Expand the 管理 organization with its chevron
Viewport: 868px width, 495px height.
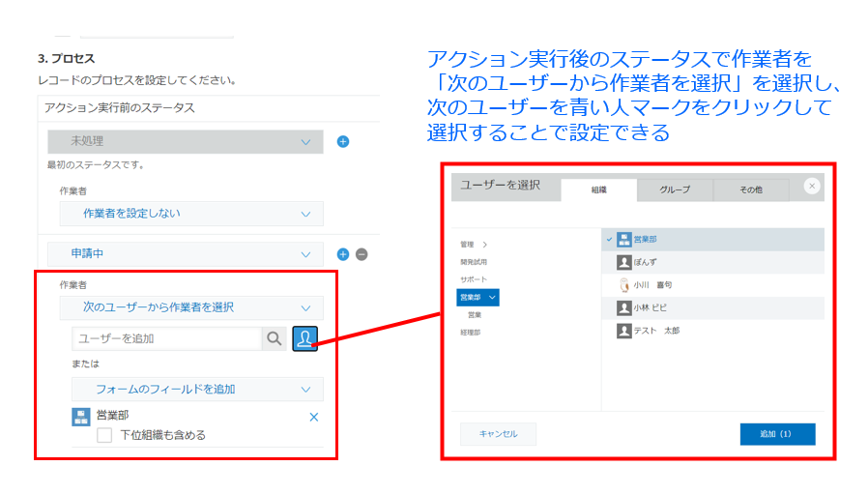tap(485, 245)
